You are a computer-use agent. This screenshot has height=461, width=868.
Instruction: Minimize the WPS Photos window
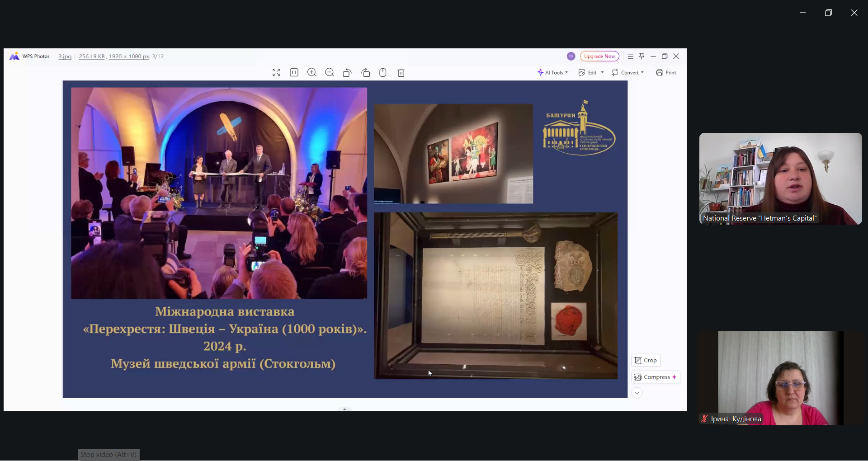653,56
